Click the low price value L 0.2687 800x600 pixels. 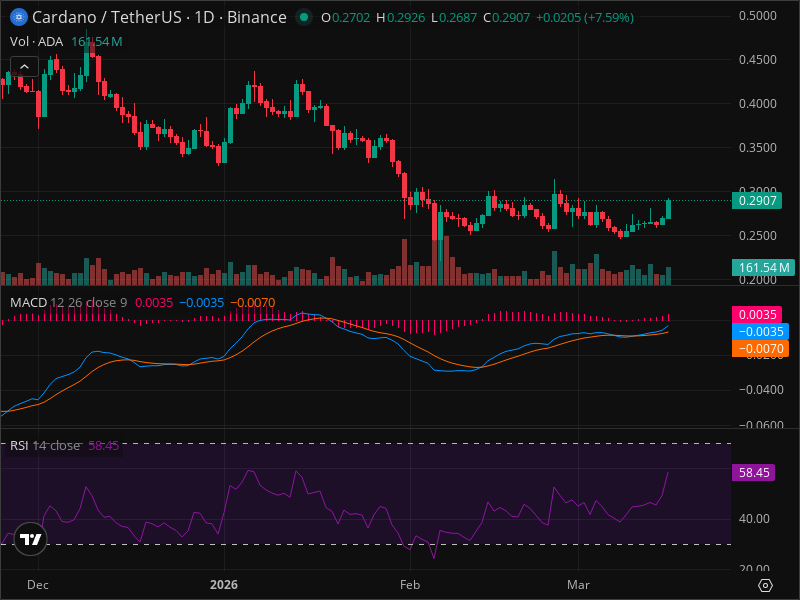[454, 18]
